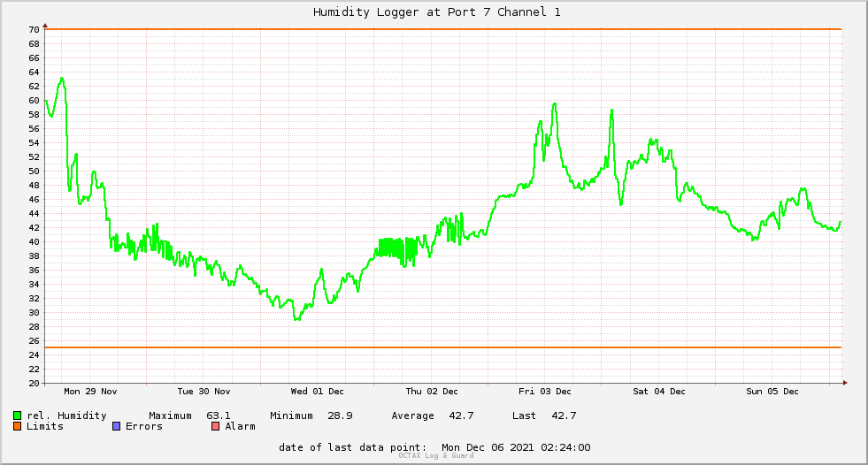Click the humidity peak on Friday 03 Dec
The width and height of the screenshot is (868, 465).
[x=554, y=104]
